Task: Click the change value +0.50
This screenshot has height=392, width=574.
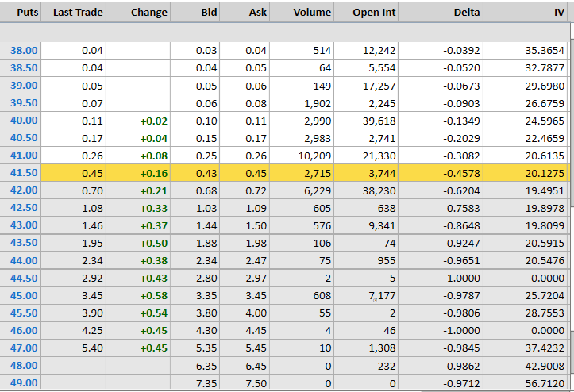Action: point(154,243)
